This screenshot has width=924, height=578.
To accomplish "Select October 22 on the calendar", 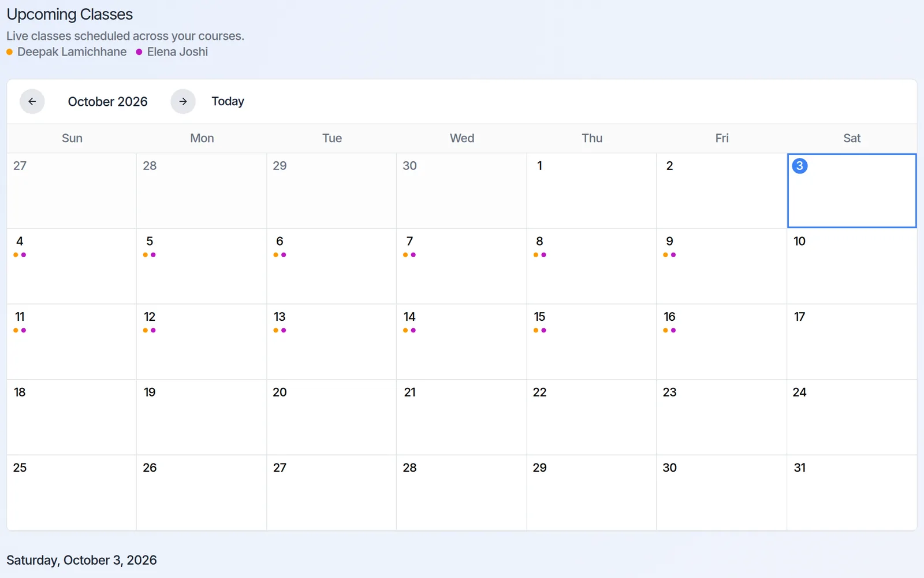I will pos(591,417).
